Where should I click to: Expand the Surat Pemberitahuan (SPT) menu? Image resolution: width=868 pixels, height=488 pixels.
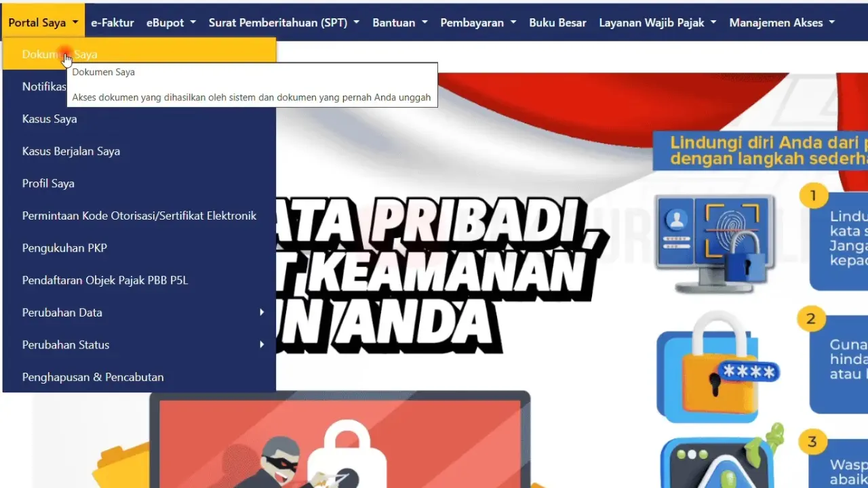278,22
